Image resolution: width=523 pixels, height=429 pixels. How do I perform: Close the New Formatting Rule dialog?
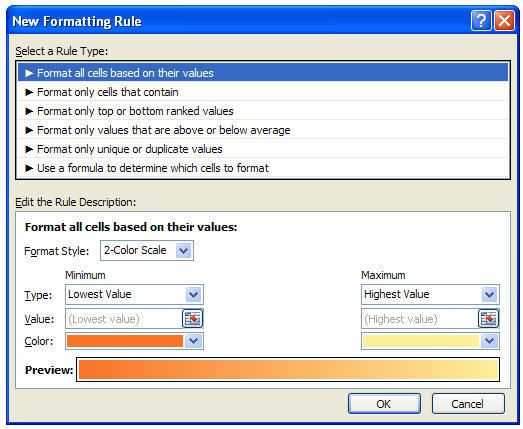(x=504, y=21)
